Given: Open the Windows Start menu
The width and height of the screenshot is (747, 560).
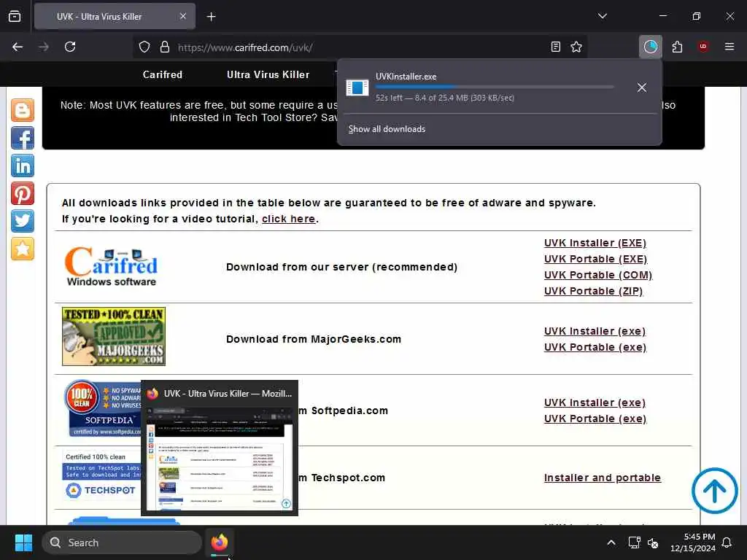Looking at the screenshot, I should coord(23,542).
